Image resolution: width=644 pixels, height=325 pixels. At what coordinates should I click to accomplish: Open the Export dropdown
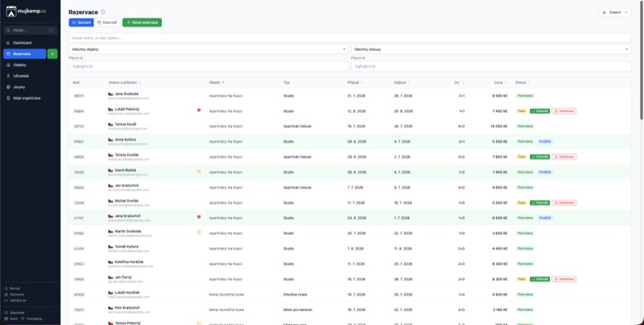pyautogui.click(x=615, y=12)
